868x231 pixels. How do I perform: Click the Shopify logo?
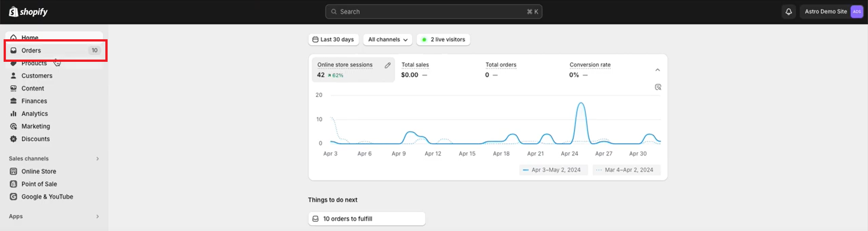coord(28,12)
